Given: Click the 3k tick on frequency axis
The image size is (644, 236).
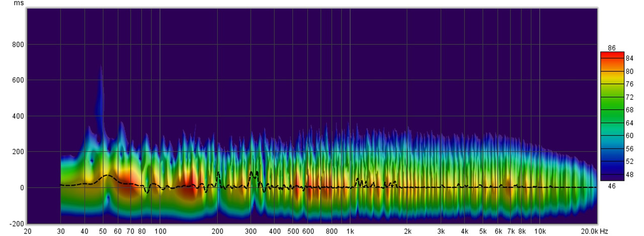Looking at the screenshot, I should 441,231.
